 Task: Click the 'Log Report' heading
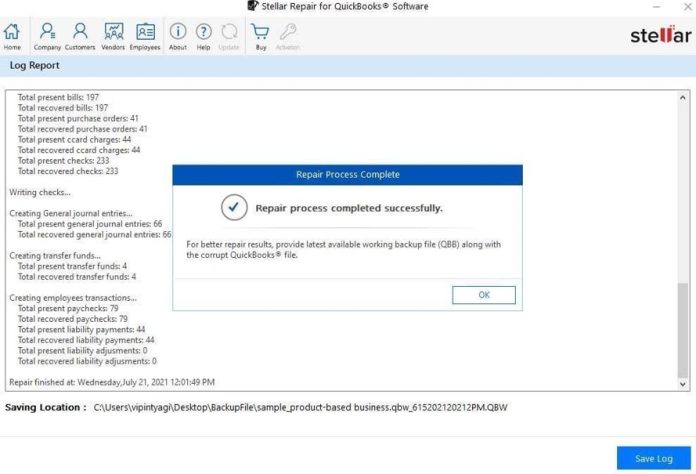click(35, 66)
